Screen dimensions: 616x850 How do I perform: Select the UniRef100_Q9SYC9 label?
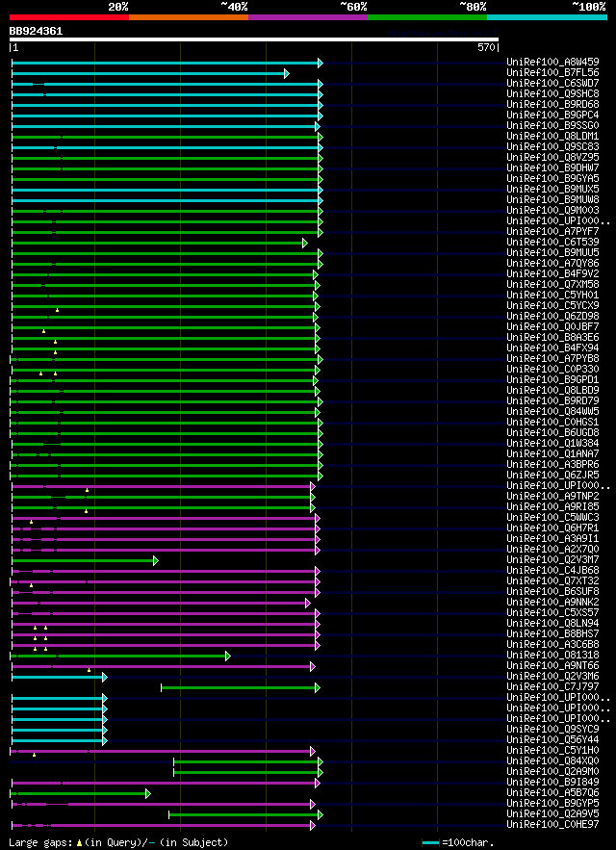(552, 731)
